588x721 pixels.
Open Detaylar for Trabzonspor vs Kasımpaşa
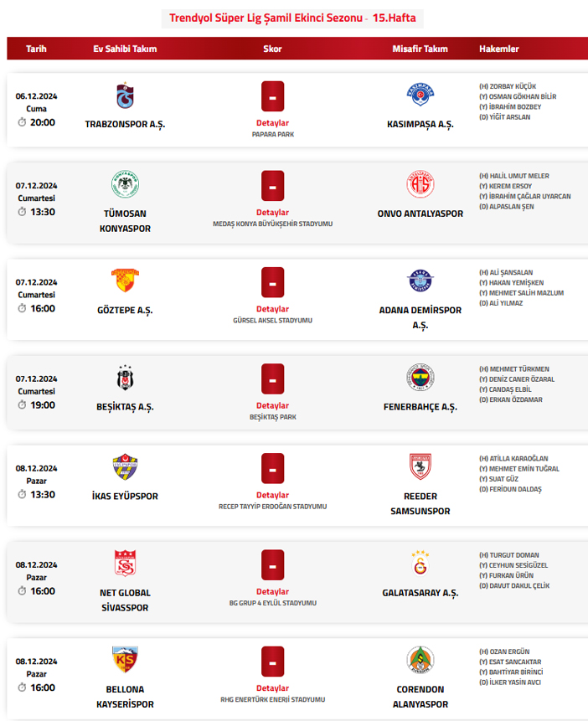tap(272, 122)
